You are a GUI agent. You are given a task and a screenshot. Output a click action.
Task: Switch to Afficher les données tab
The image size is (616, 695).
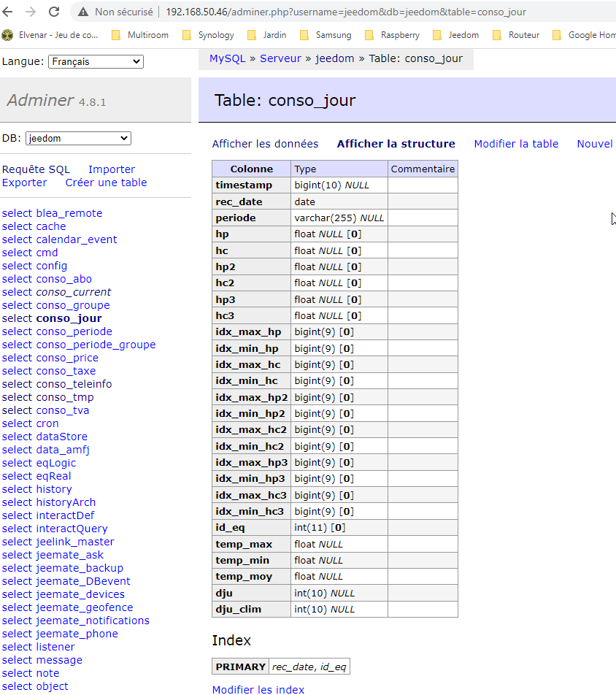pyautogui.click(x=265, y=144)
